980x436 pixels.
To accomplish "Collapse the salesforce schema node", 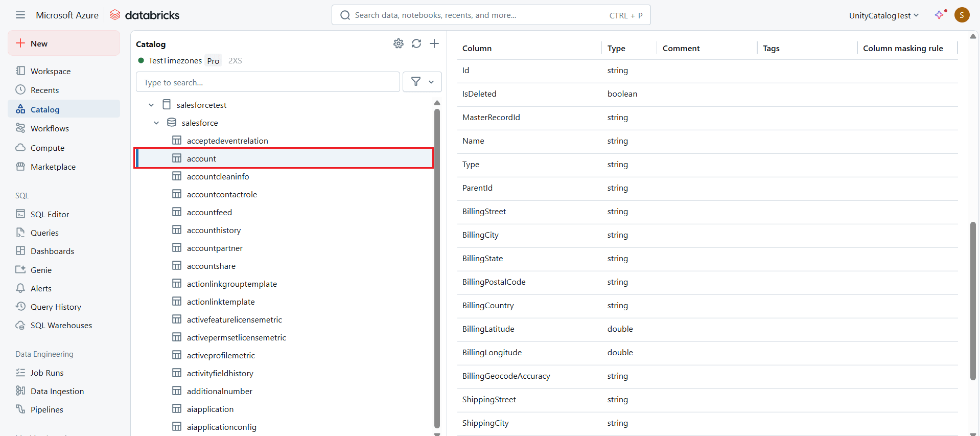I will (x=156, y=123).
